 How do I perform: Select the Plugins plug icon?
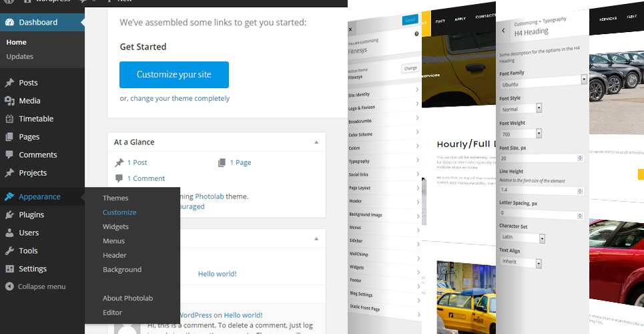[x=9, y=215]
